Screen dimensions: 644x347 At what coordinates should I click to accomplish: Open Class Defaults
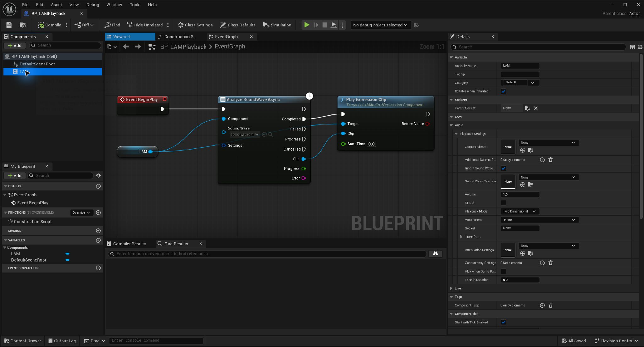point(238,25)
